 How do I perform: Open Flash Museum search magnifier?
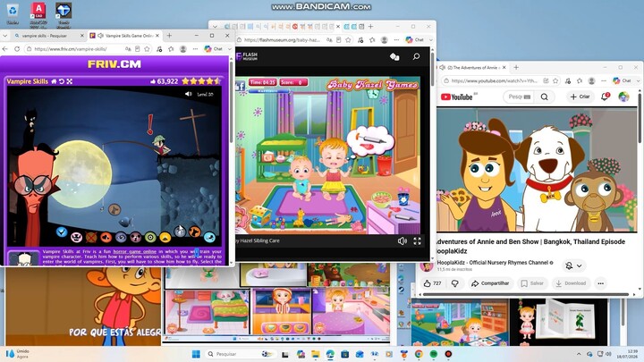(x=416, y=56)
